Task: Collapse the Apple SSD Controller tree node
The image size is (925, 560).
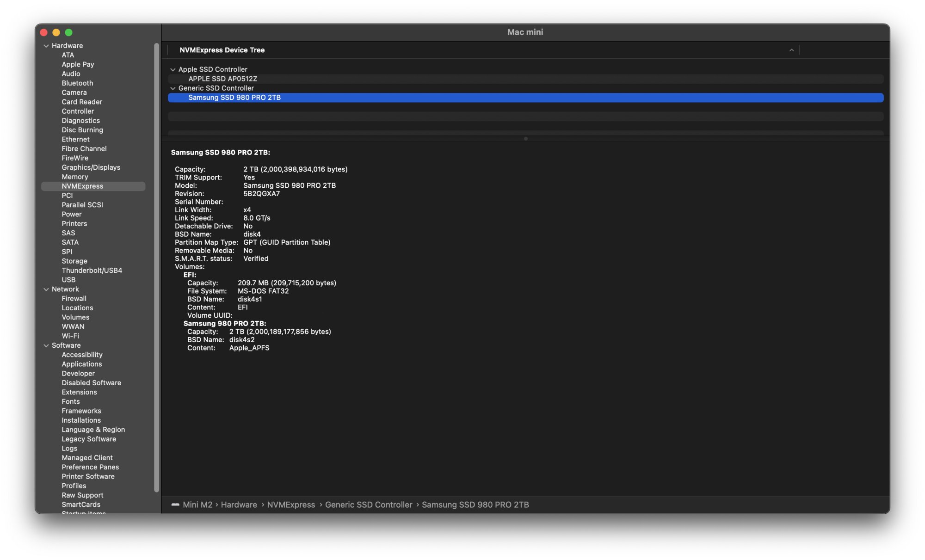Action: [x=173, y=69]
